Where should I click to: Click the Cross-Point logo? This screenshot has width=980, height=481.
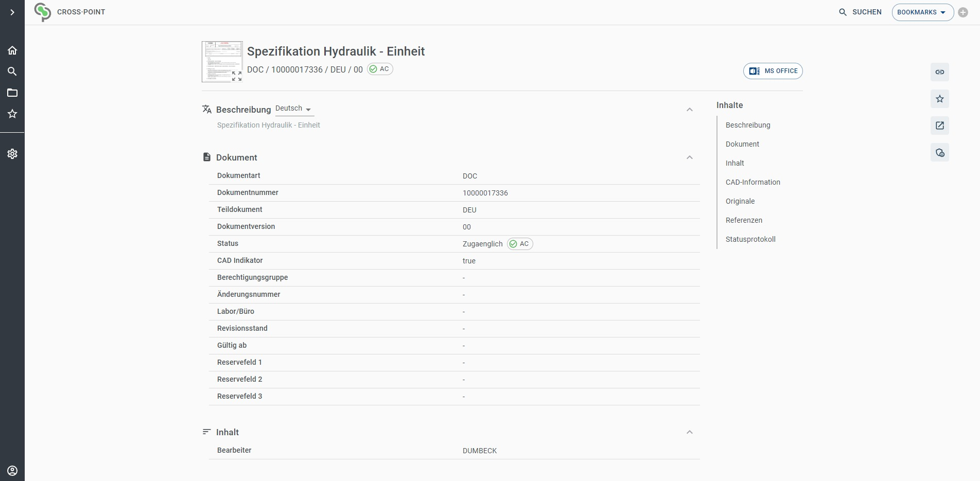click(x=43, y=12)
